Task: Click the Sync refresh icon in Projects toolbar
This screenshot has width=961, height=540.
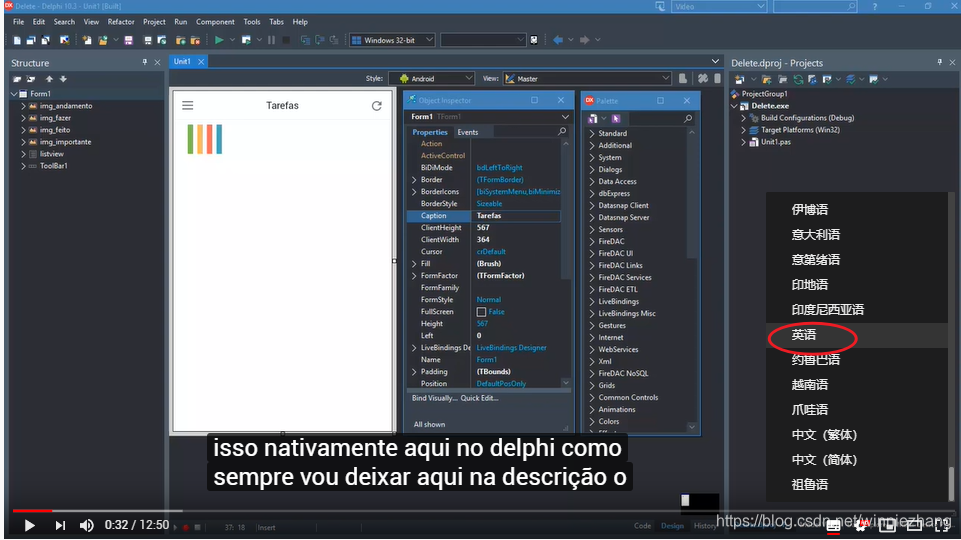Action: tap(798, 79)
